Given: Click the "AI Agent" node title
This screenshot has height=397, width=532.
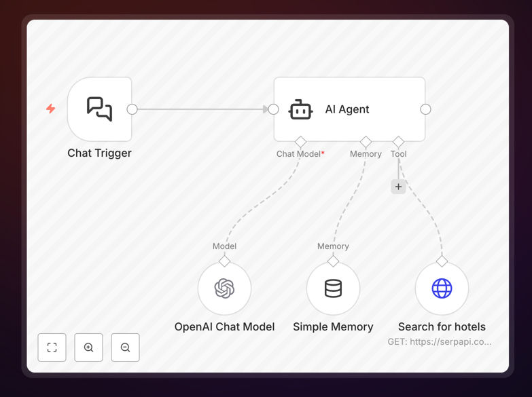Looking at the screenshot, I should pyautogui.click(x=347, y=109).
